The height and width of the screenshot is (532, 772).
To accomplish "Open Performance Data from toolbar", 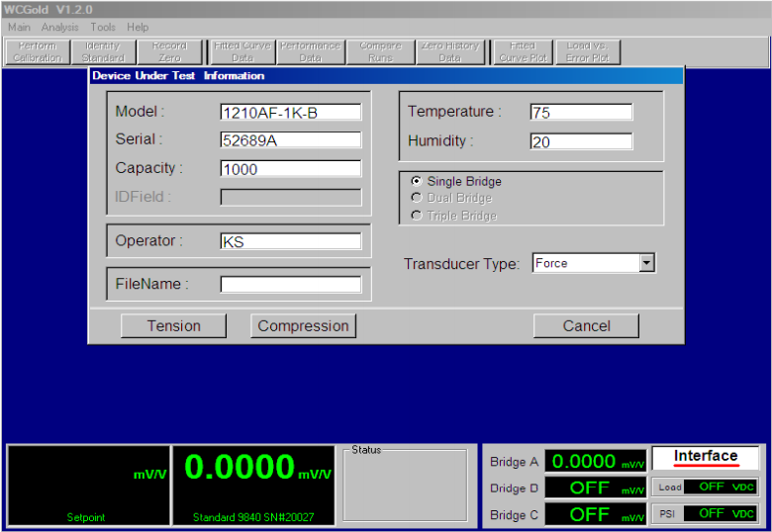I will [310, 52].
